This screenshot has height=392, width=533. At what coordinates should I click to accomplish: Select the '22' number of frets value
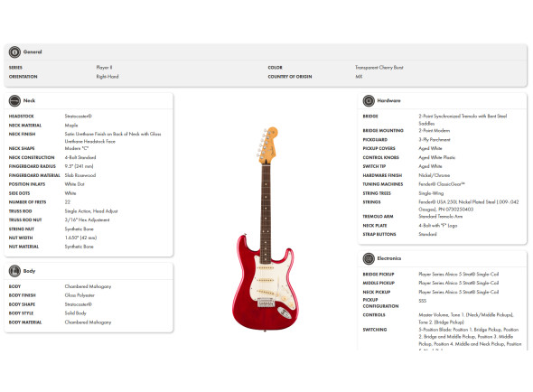(68, 202)
